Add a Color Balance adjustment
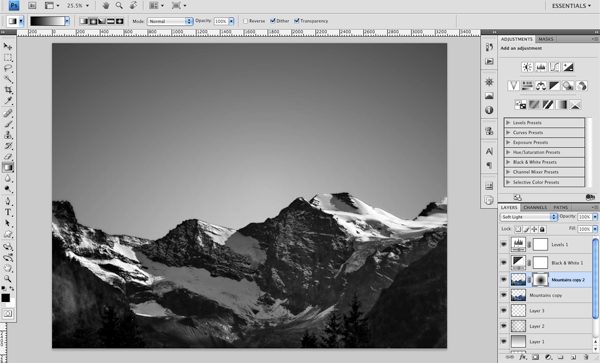 point(541,86)
